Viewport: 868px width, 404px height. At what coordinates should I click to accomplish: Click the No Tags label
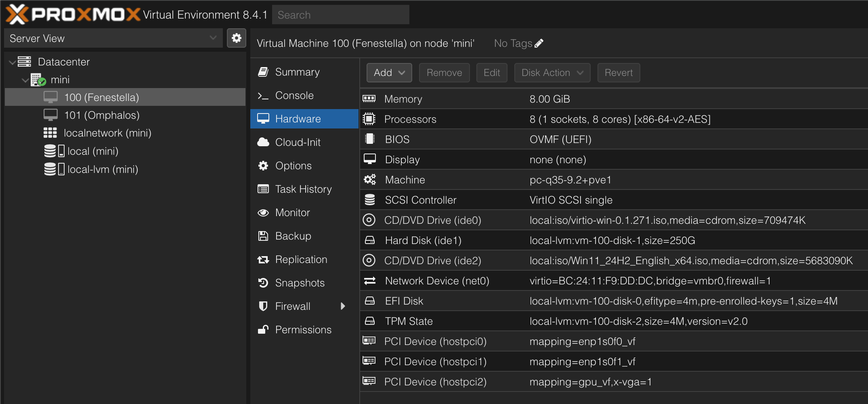pos(513,43)
